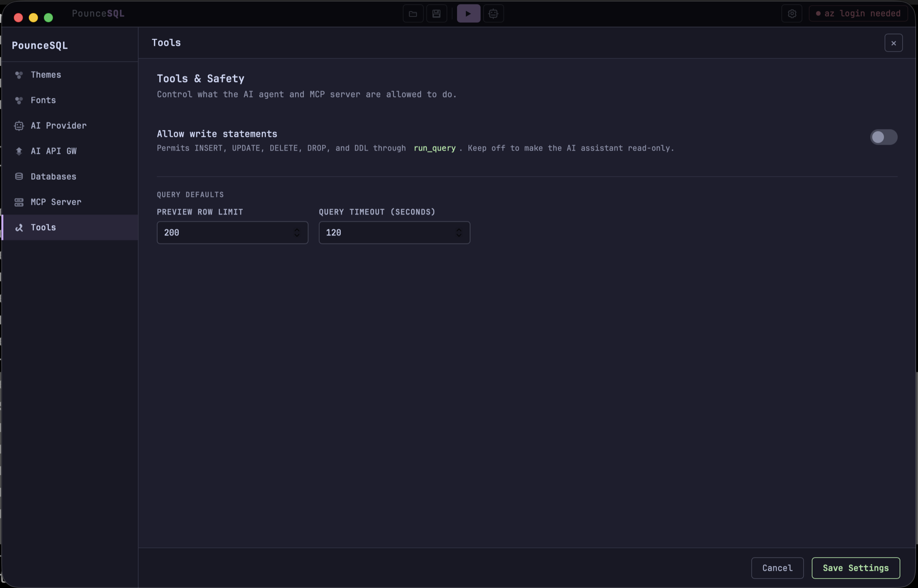
Task: Click the save disk toolbar icon
Action: (x=437, y=14)
